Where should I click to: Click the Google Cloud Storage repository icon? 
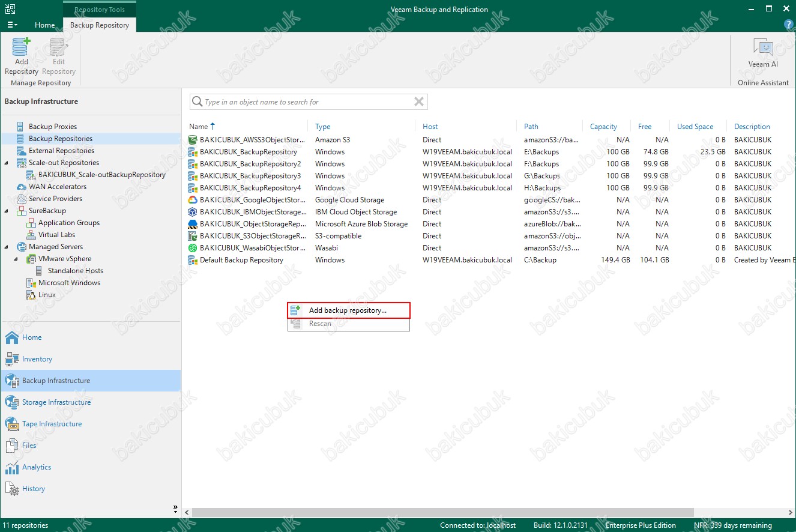193,200
